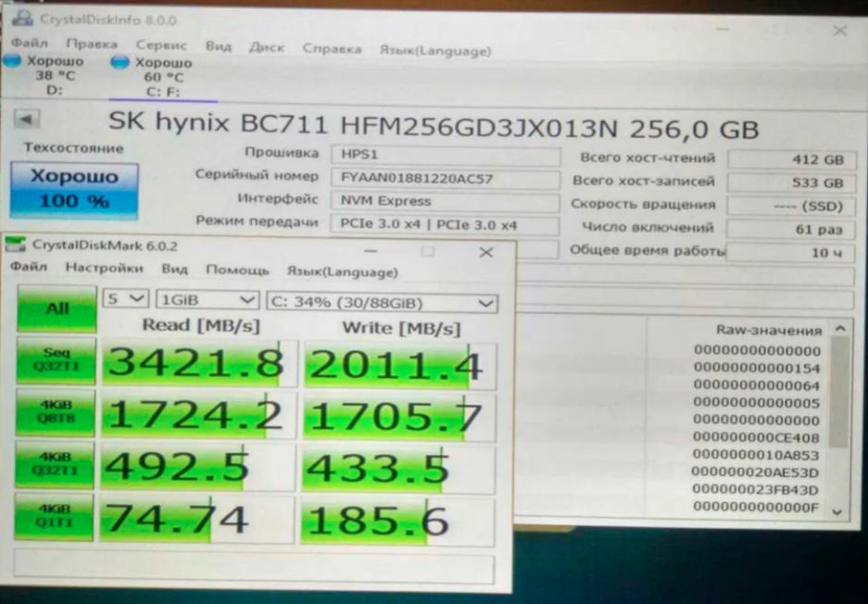Run the 4KiB Q8T8 benchmark
The height and width of the screenshot is (604, 868).
click(x=55, y=411)
